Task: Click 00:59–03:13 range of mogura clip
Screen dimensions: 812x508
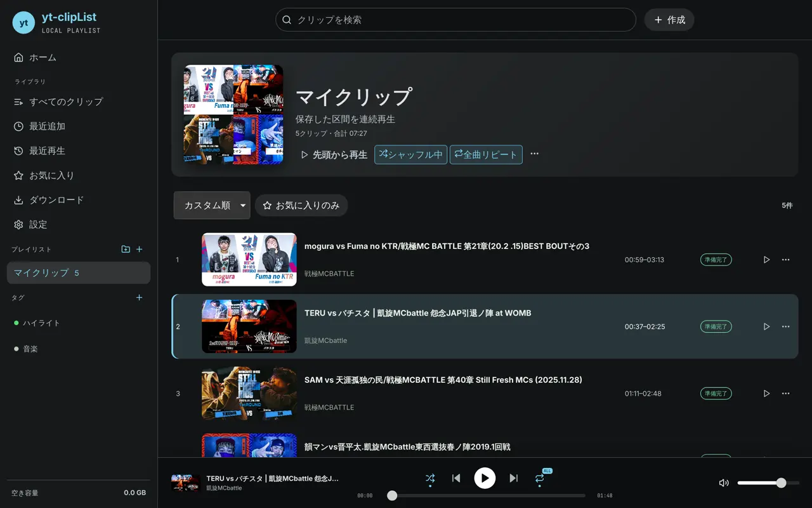Action: [644, 260]
